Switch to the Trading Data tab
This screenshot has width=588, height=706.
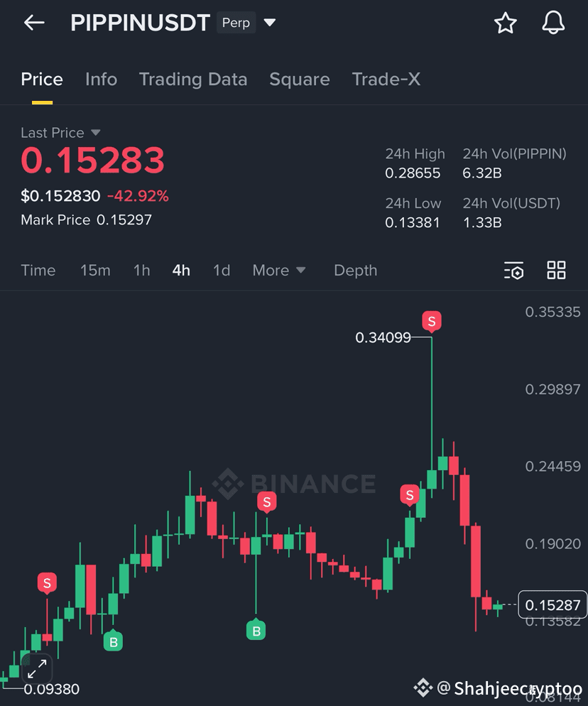tap(193, 80)
